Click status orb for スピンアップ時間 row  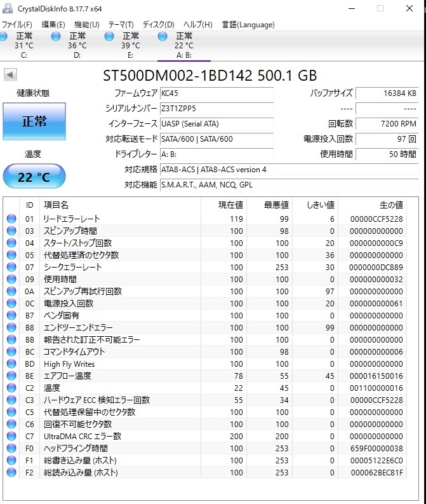click(11, 231)
